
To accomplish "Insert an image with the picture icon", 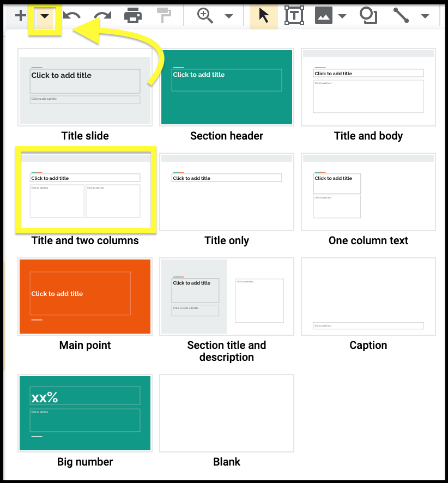I will point(324,16).
